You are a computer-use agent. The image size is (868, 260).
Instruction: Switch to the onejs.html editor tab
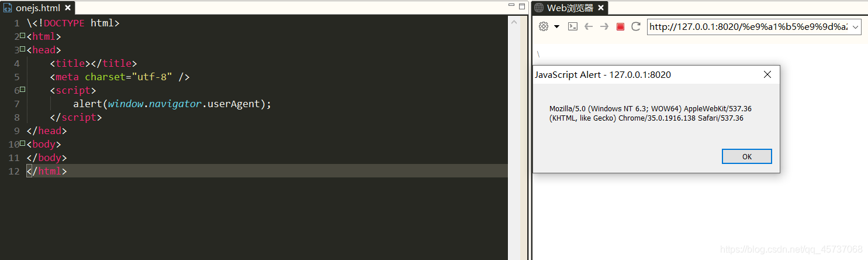pos(37,8)
